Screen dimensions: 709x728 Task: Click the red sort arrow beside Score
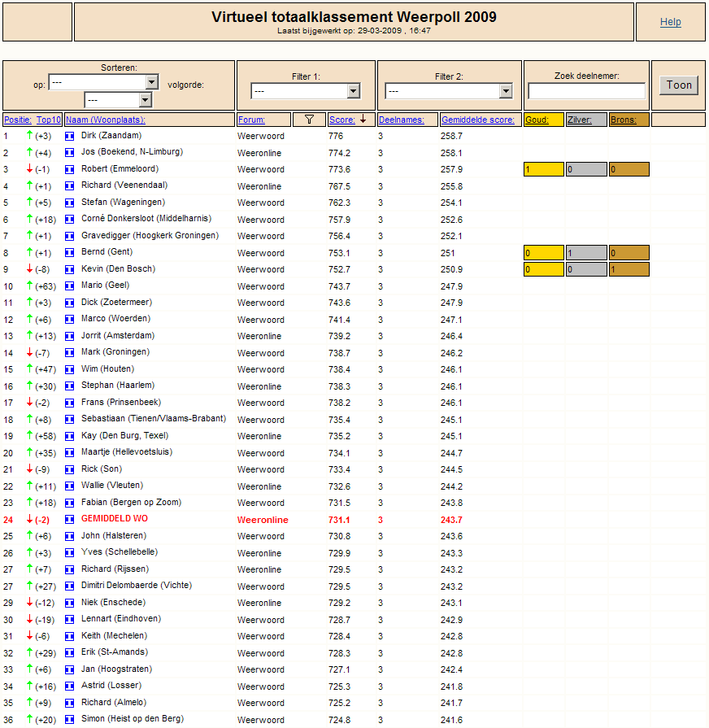point(363,120)
